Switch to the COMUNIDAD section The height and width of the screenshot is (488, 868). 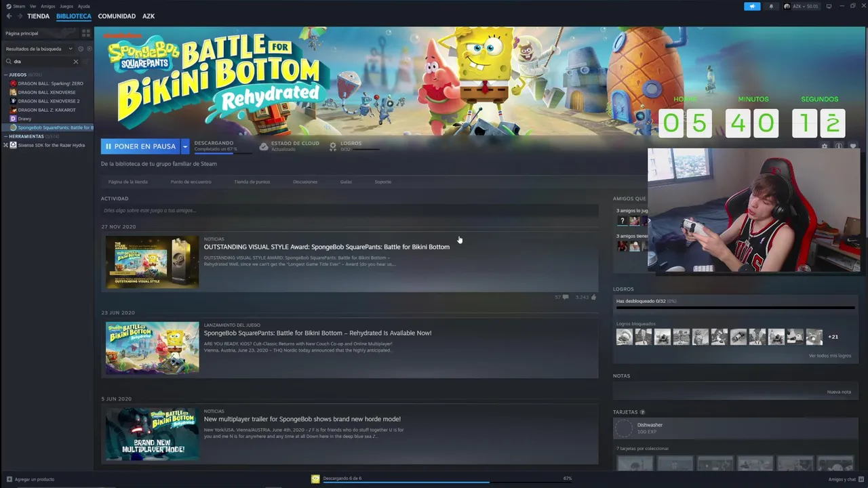[117, 16]
